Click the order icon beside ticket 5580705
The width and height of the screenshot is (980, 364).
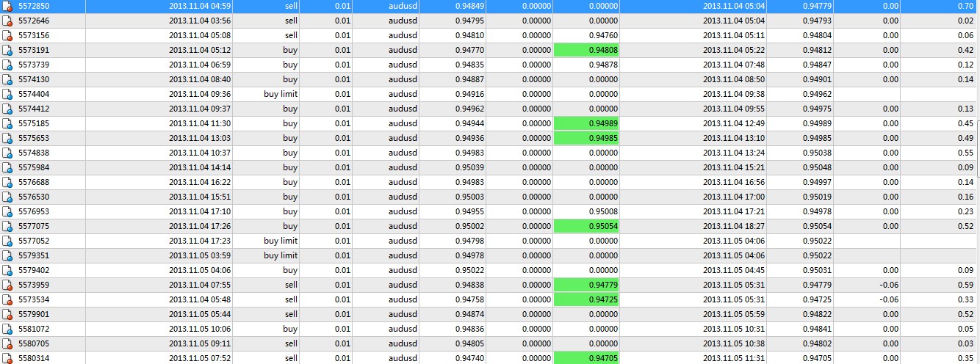pos(7,344)
